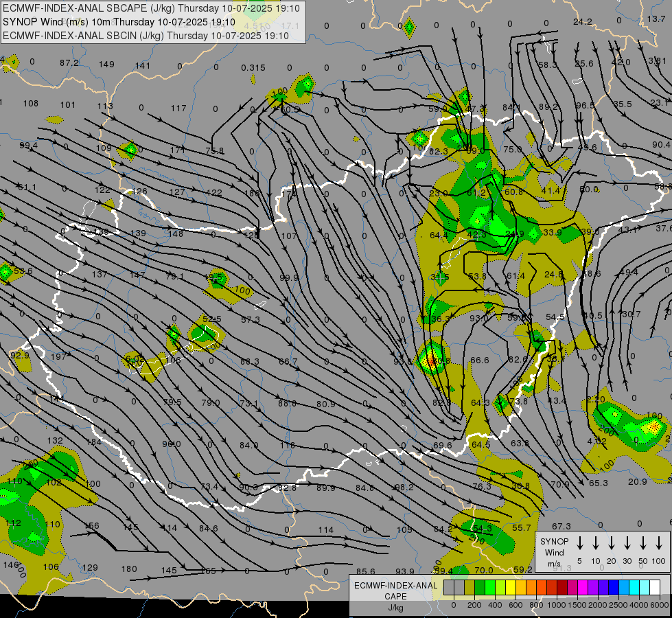Click the map value 184
The image size is (672, 618).
[x=94, y=442]
